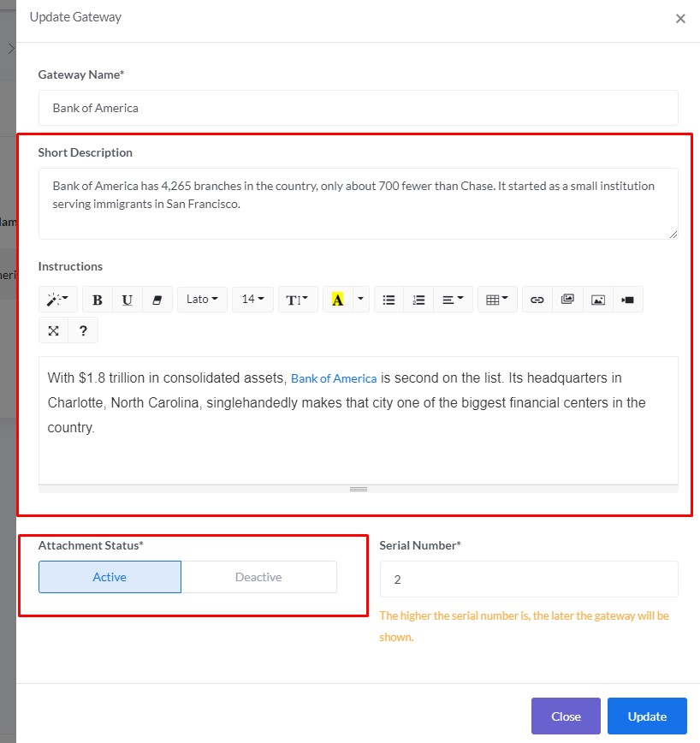Apply underline formatting to text
The width and height of the screenshot is (700, 743).
click(128, 300)
